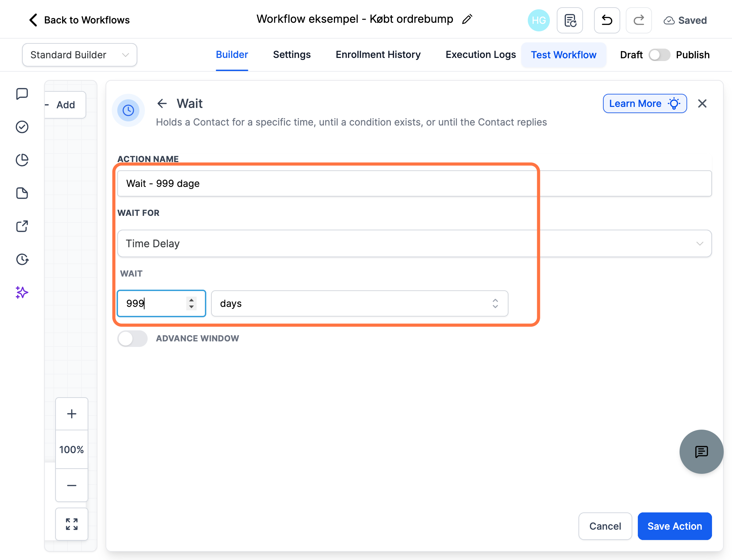Viewport: 732px width, 560px height.
Task: Open the comments speech bubble sidebar icon
Action: click(22, 94)
